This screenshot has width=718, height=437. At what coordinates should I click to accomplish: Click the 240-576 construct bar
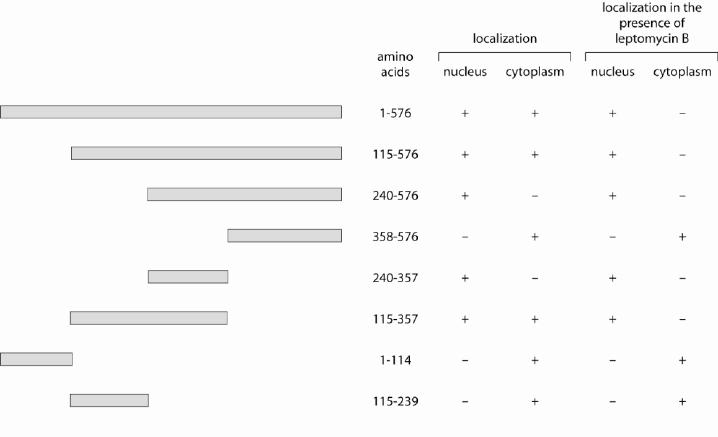pyautogui.click(x=245, y=195)
